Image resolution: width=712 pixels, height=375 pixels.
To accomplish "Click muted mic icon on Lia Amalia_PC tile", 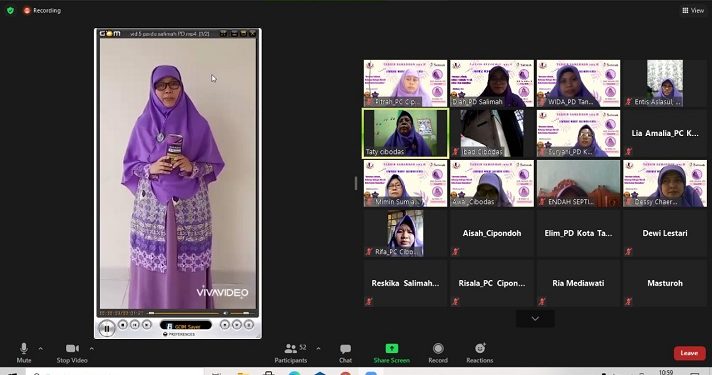I will tap(628, 151).
